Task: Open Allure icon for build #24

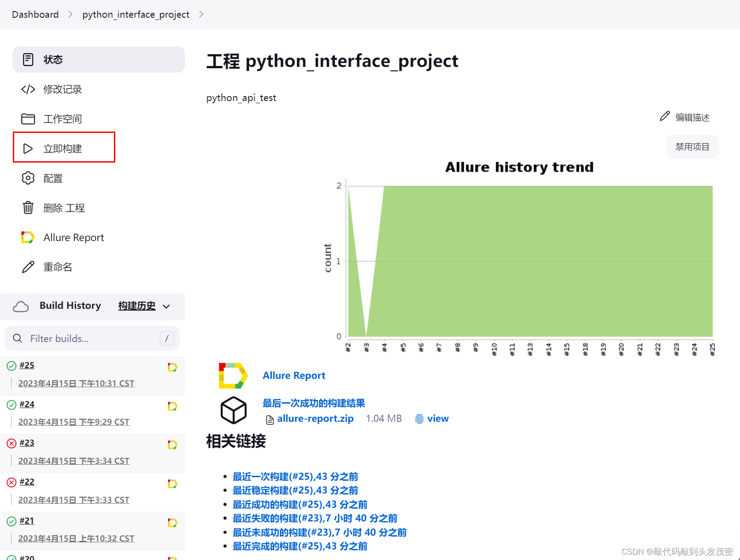Action: (x=172, y=406)
